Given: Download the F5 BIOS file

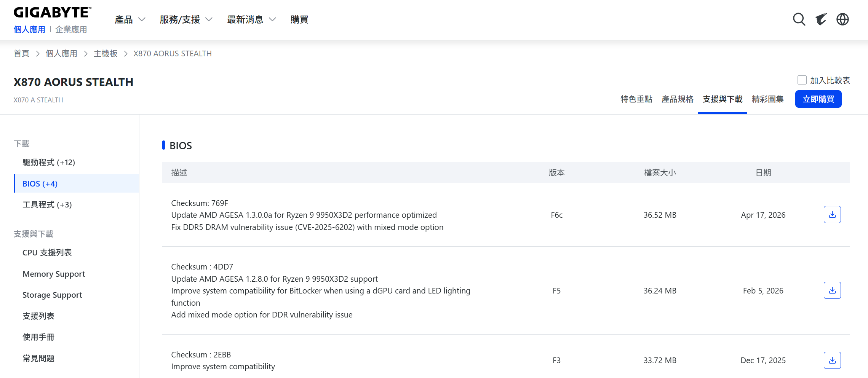Looking at the screenshot, I should click(832, 290).
